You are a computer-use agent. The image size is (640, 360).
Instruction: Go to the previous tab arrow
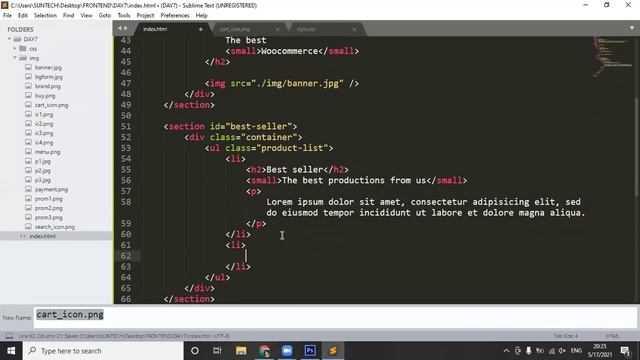click(x=120, y=28)
